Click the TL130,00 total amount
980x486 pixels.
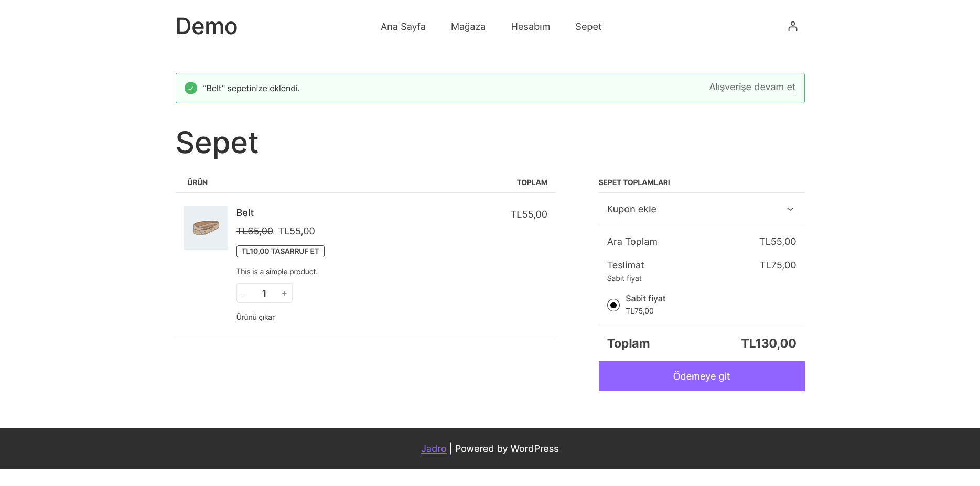[x=768, y=343]
